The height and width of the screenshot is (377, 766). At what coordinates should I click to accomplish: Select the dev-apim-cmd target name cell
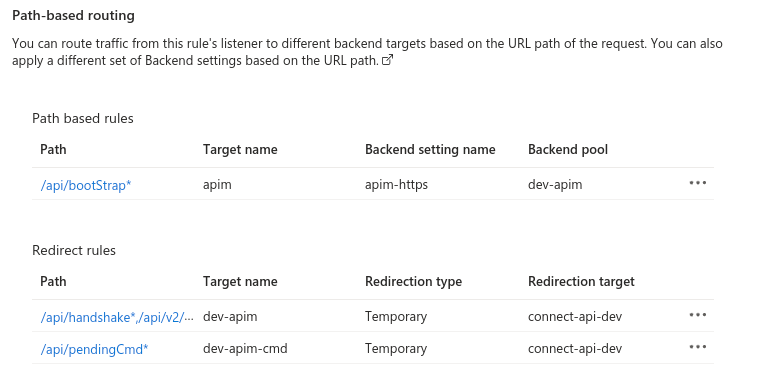pos(245,349)
